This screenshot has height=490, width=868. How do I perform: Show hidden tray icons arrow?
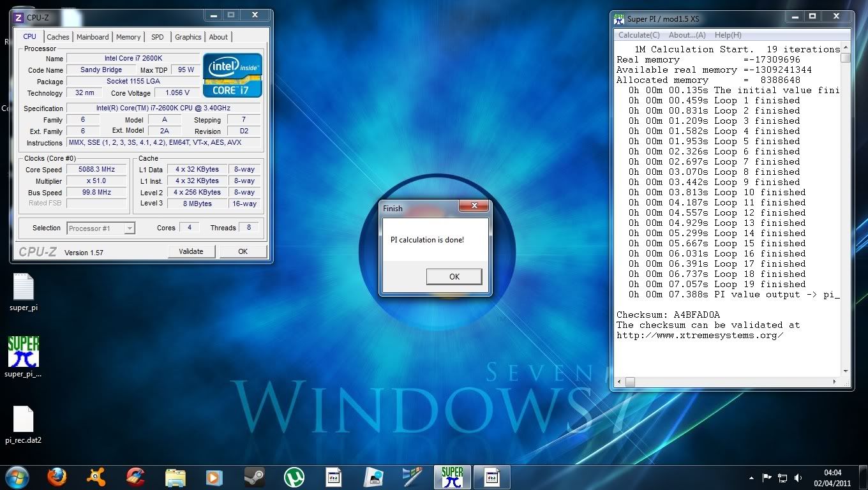(751, 477)
